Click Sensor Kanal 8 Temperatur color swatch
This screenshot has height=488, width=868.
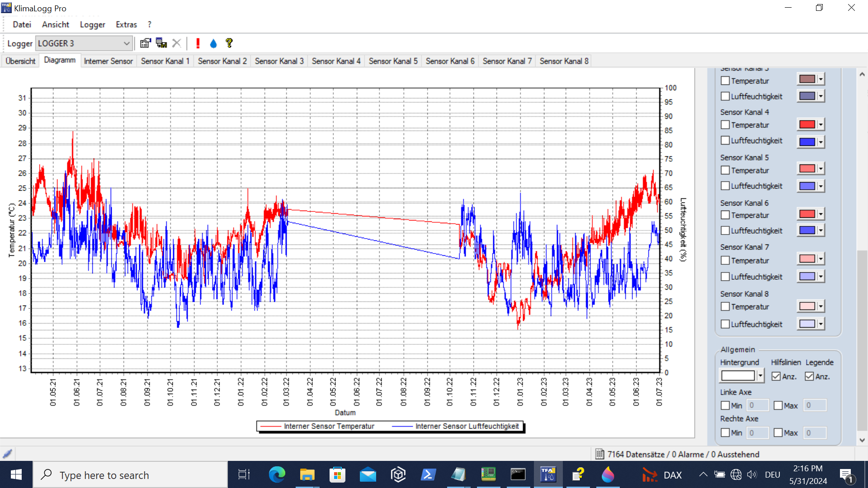[807, 306]
